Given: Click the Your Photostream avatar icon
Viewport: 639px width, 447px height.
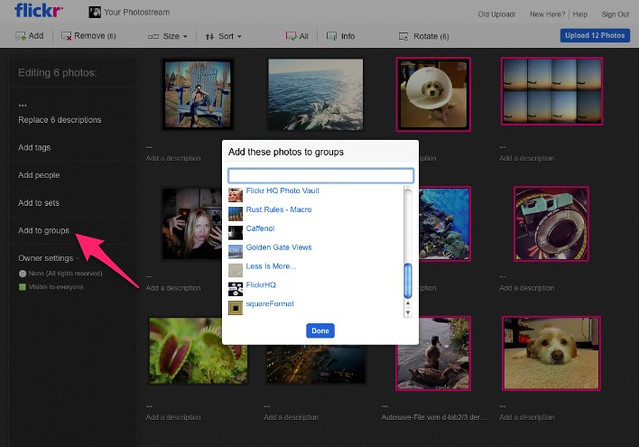Looking at the screenshot, I should coord(95,12).
